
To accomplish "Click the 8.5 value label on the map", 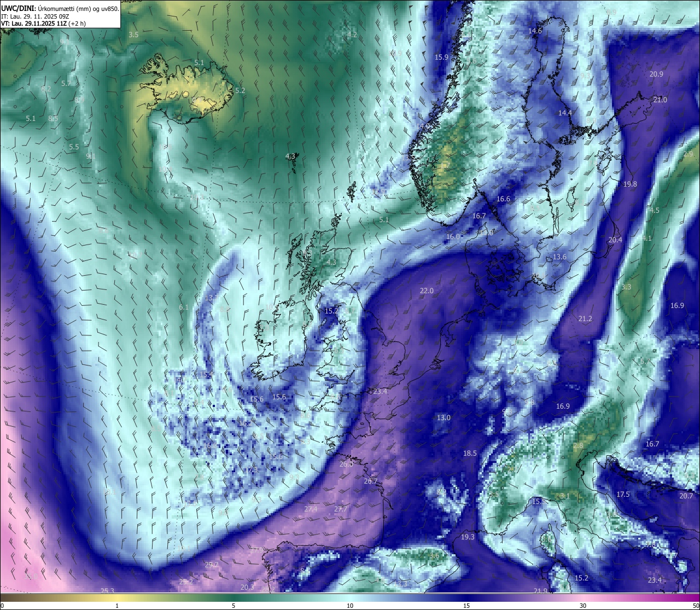I will click(54, 119).
